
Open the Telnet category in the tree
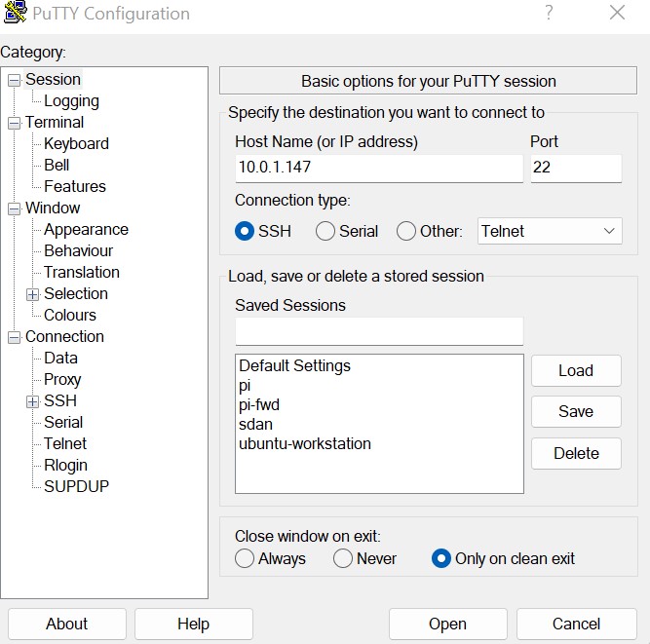(65, 444)
